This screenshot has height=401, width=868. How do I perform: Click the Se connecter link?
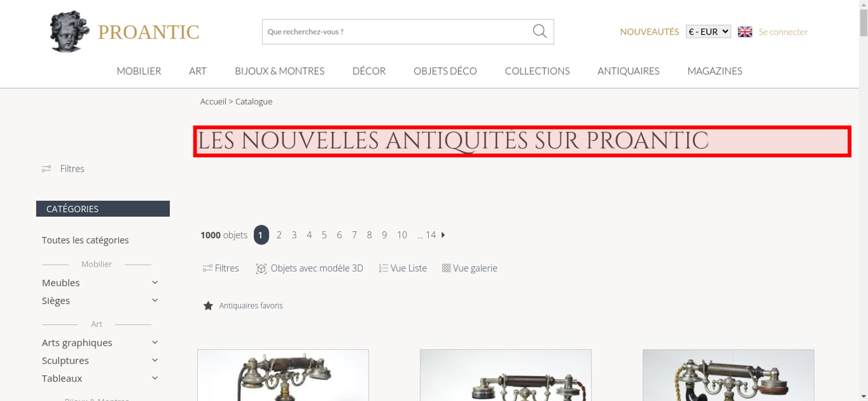click(x=783, y=32)
